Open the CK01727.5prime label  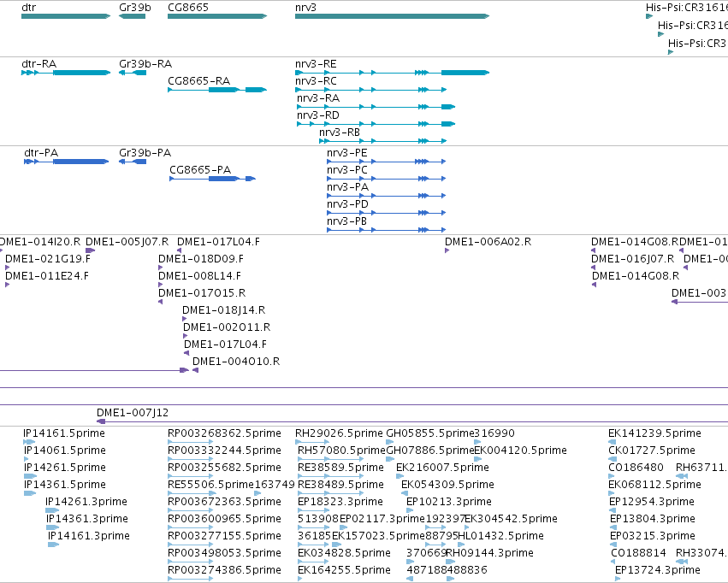tap(651, 450)
